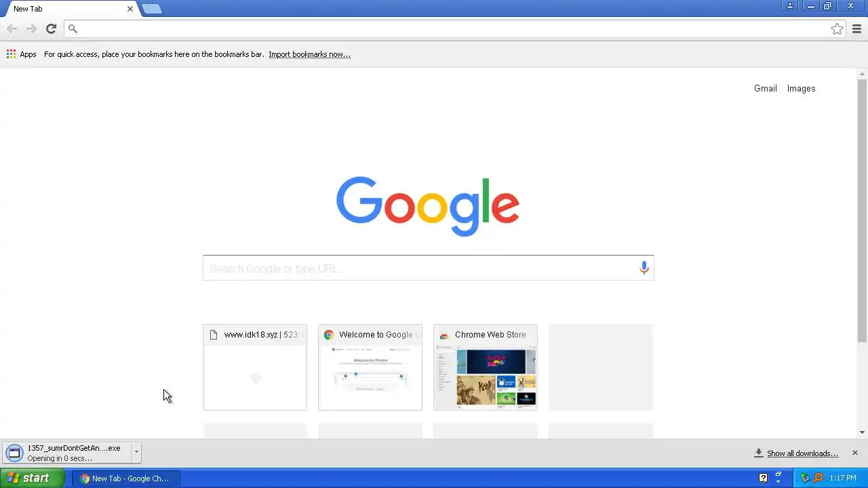Open the Apps shortcut in bookmarks bar
Image resolution: width=868 pixels, height=488 pixels.
(x=21, y=54)
